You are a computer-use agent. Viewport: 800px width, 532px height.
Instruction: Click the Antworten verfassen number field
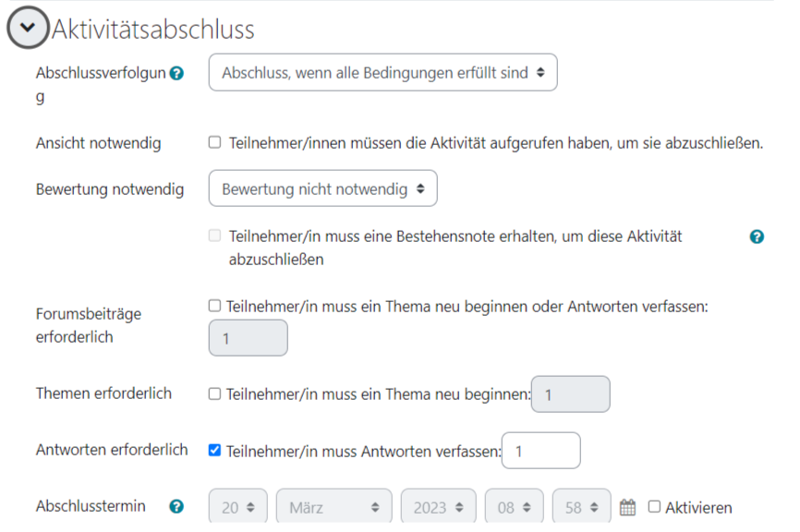[x=540, y=451]
